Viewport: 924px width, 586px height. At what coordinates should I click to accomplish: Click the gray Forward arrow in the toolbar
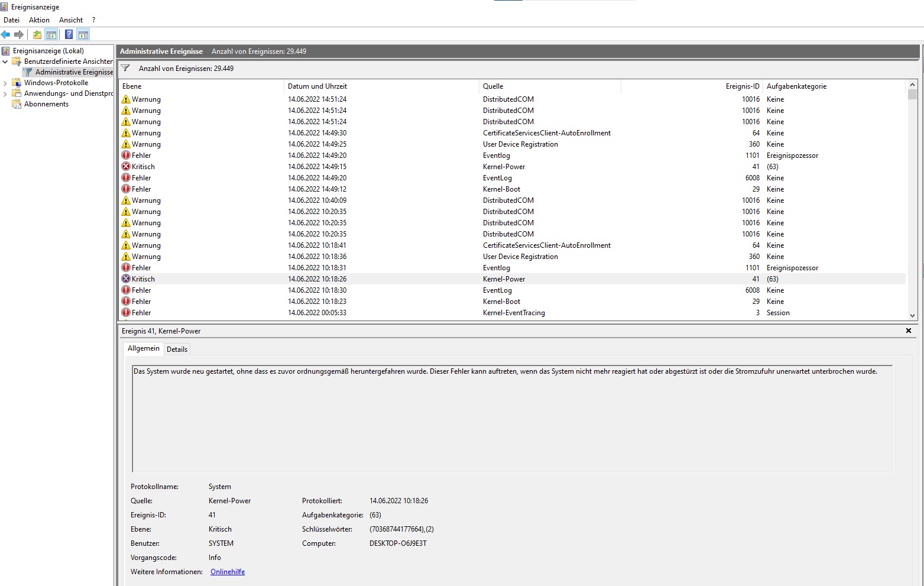click(19, 34)
